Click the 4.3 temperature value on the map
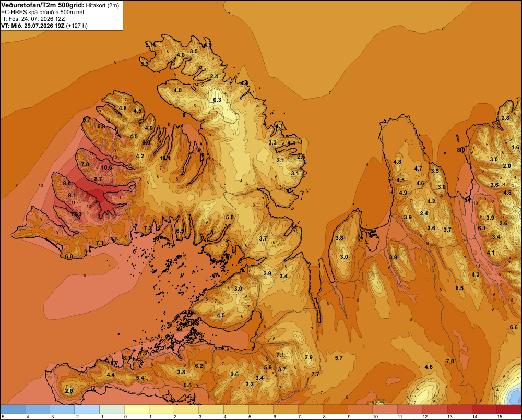This screenshot has height=420, width=522. [476, 274]
